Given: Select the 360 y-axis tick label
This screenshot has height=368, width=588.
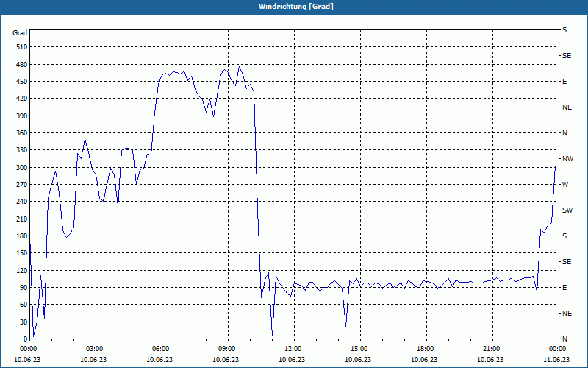Looking at the screenshot, I should pyautogui.click(x=22, y=133).
